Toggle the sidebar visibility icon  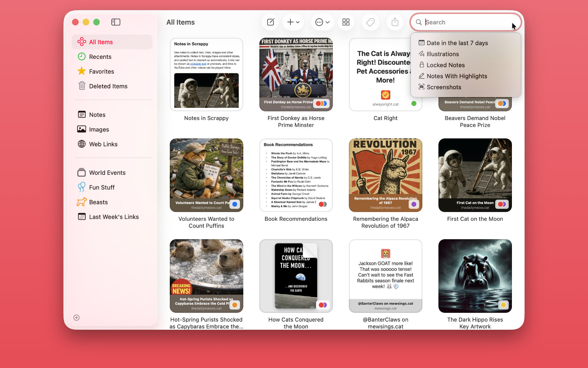point(116,22)
